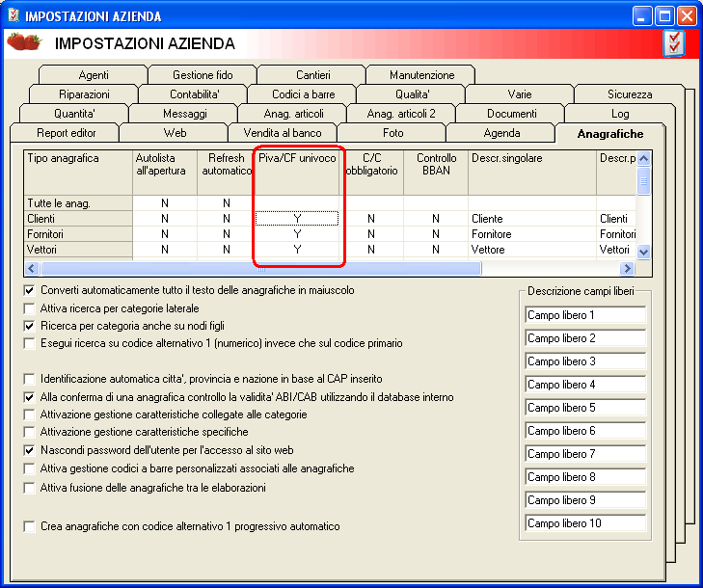This screenshot has height=588, width=703.
Task: Open the Varie tab
Action: click(519, 94)
